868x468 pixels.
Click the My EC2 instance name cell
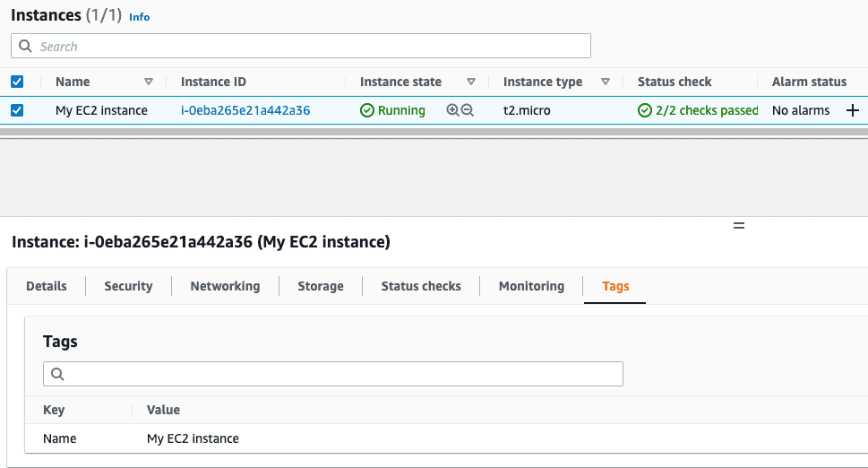click(101, 110)
